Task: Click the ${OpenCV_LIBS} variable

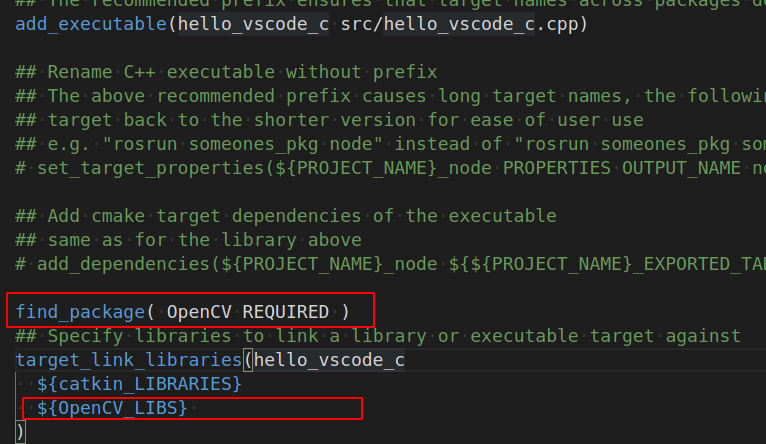Action: [x=112, y=408]
